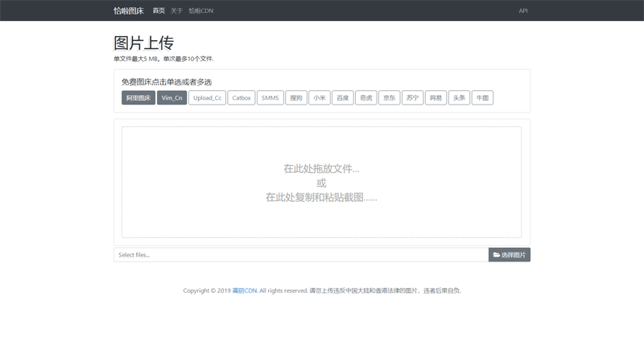Viewport: 644px width, 358px height.
Task: Click the drag-and-drop upload zone
Action: coord(321,183)
